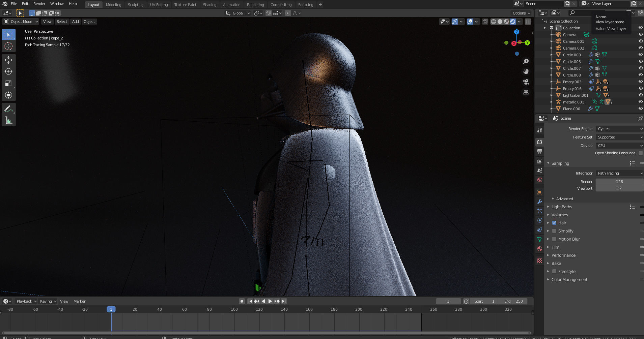Switch to the Sculpting workspace tab
The height and width of the screenshot is (339, 644).
tap(135, 5)
